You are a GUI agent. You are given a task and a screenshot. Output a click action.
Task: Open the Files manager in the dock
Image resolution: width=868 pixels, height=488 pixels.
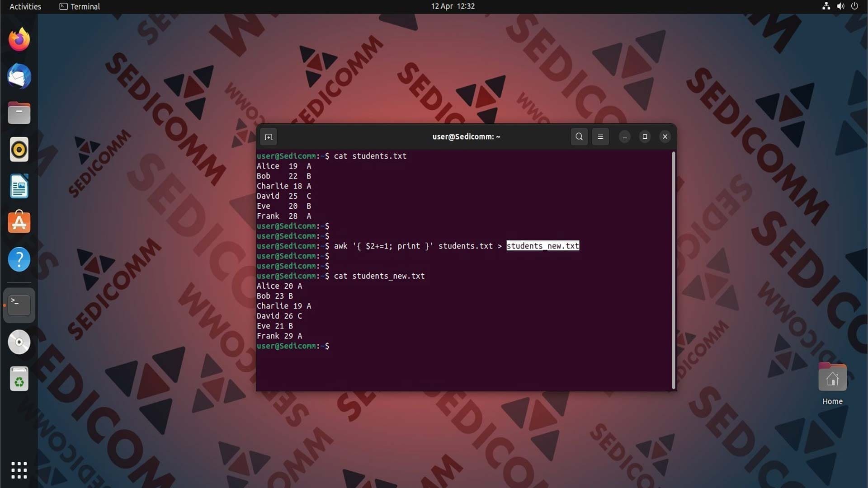(x=19, y=113)
